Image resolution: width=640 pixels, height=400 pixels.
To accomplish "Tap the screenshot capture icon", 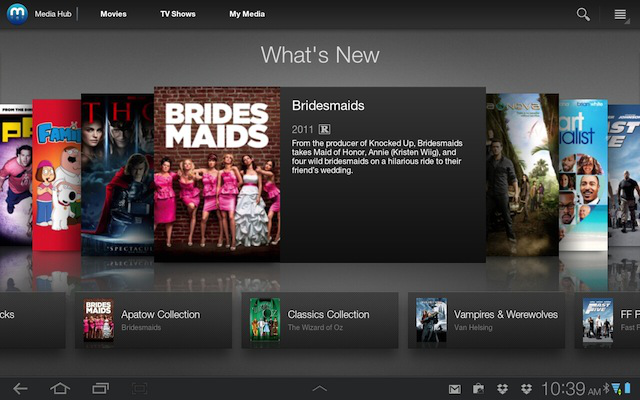I will coord(140,388).
